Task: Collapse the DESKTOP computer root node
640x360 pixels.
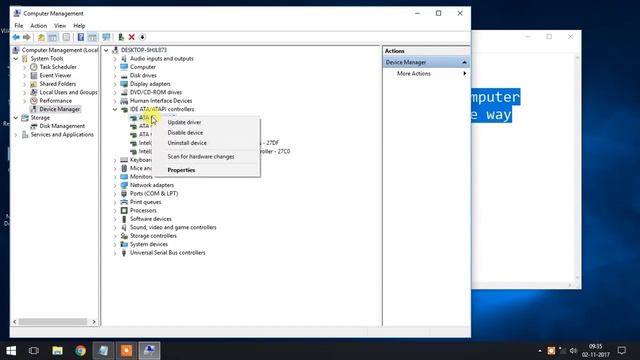Action: point(106,50)
